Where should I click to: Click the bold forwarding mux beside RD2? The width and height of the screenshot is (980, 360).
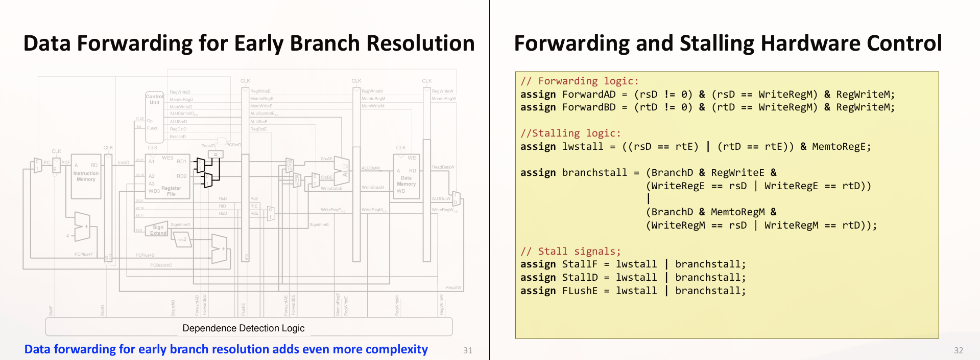click(207, 180)
